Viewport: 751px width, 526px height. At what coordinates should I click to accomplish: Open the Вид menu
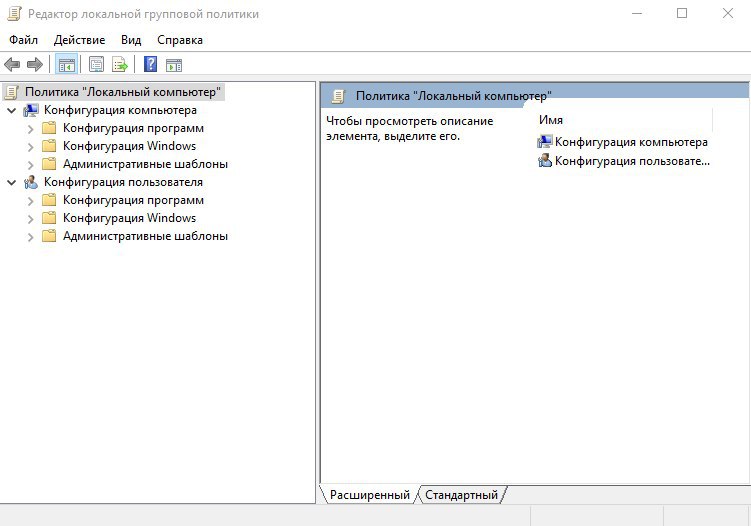coord(131,40)
